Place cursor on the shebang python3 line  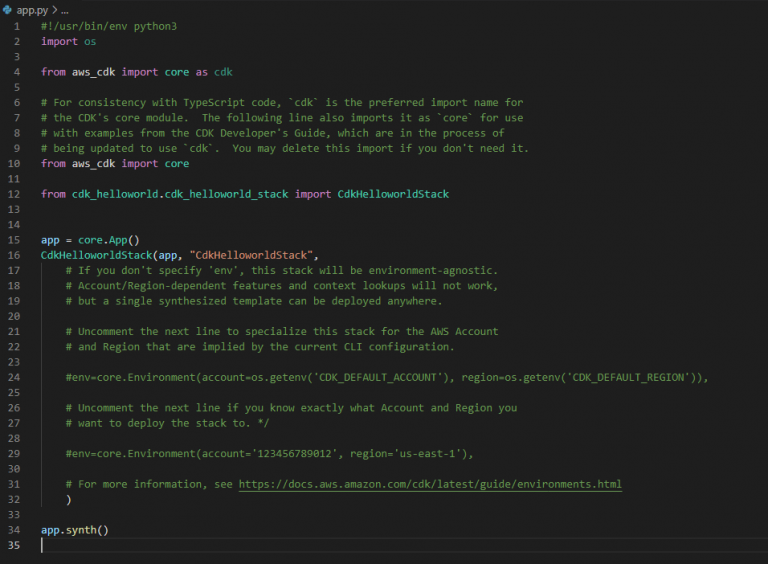(x=109, y=26)
